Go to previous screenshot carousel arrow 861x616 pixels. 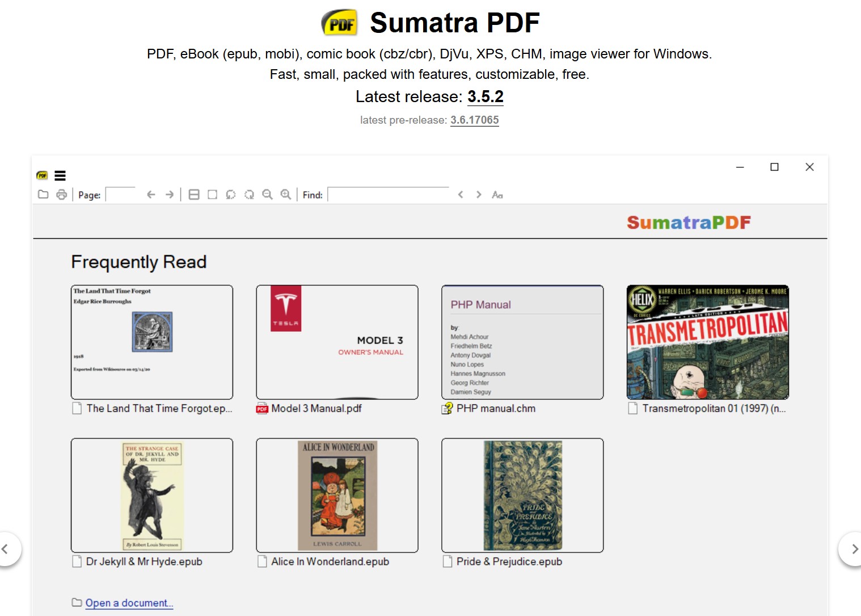tap(6, 549)
